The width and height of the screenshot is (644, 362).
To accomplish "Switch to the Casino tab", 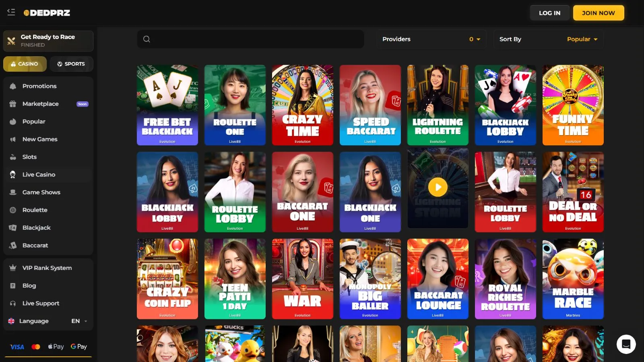I will pyautogui.click(x=25, y=64).
